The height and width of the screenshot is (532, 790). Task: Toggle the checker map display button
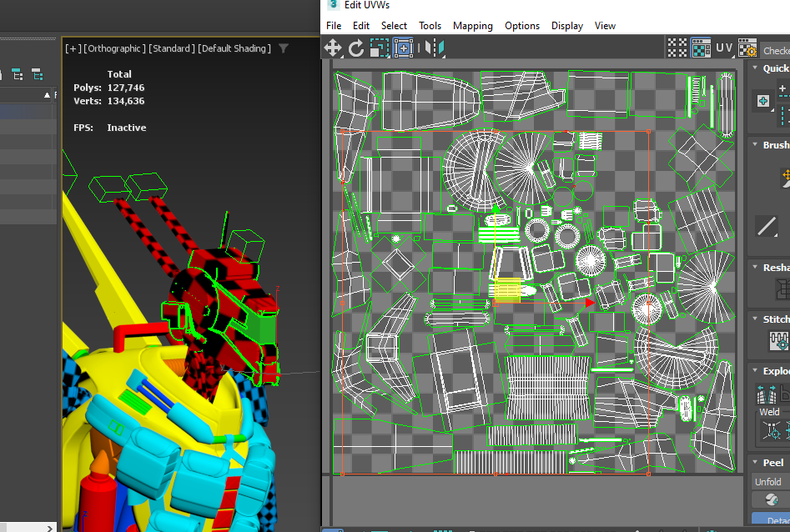coord(701,48)
